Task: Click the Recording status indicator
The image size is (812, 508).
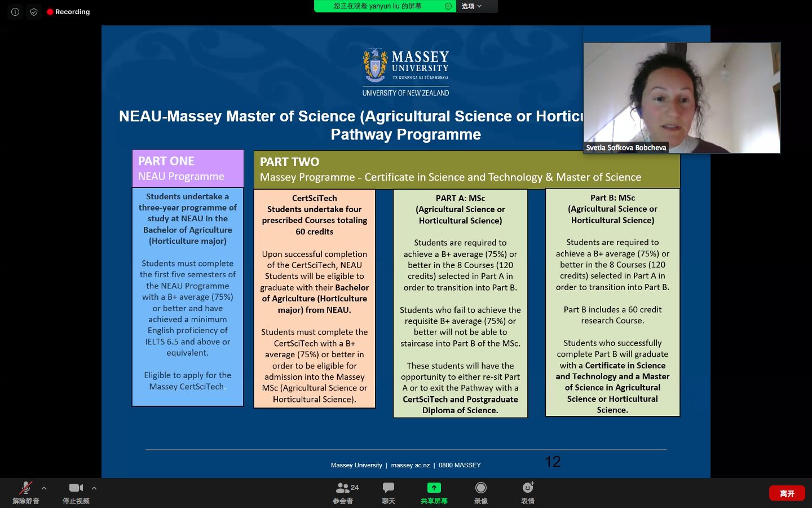Action: click(x=69, y=12)
